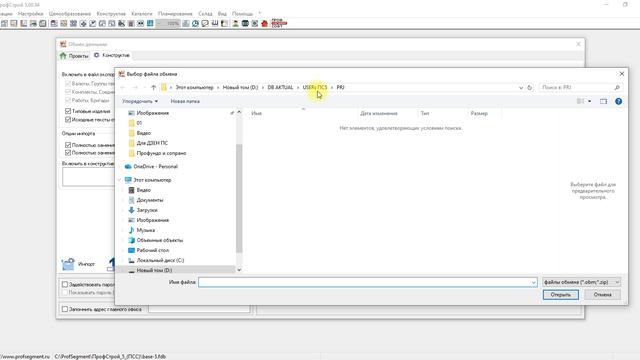Open file dialog help question mark
This screenshot has height=360, width=640.
point(618,101)
